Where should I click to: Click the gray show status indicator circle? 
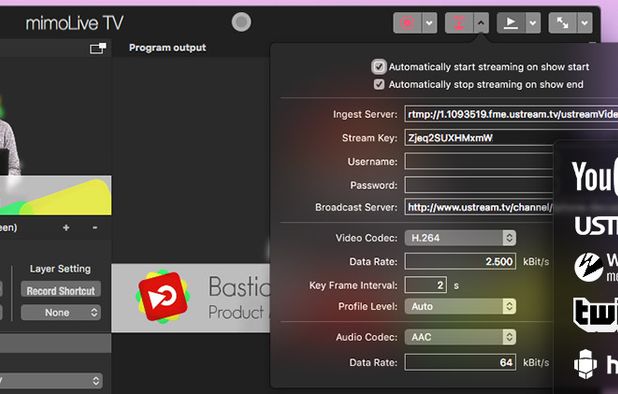pos(241,22)
